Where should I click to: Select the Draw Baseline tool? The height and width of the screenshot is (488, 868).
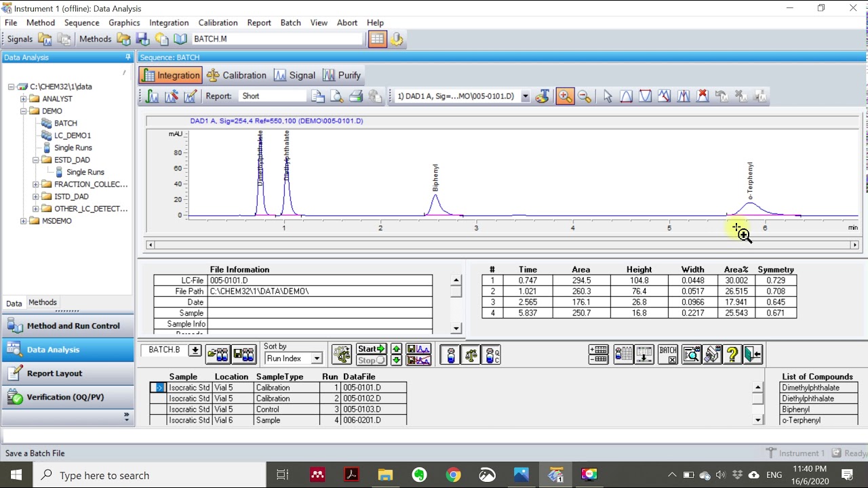pos(627,96)
